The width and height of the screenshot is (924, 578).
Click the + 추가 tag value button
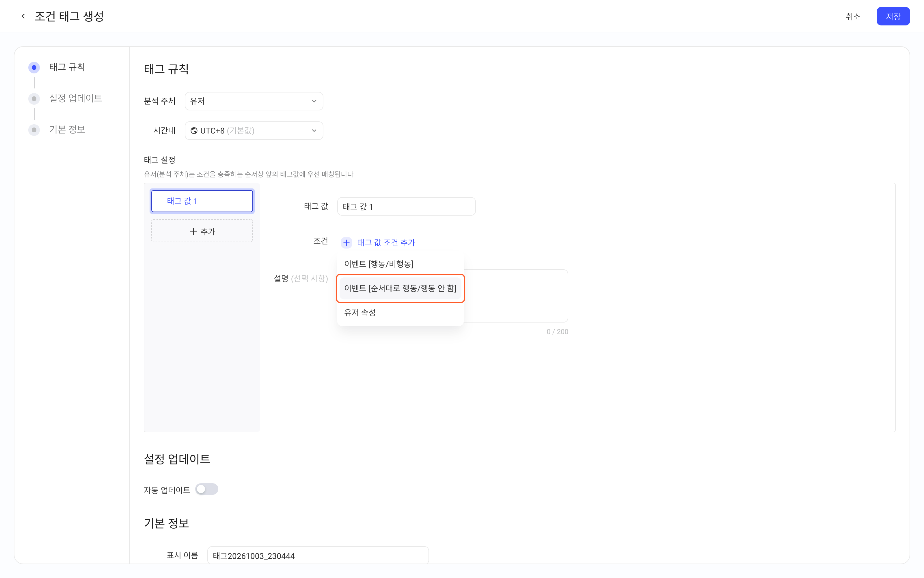[x=202, y=231]
